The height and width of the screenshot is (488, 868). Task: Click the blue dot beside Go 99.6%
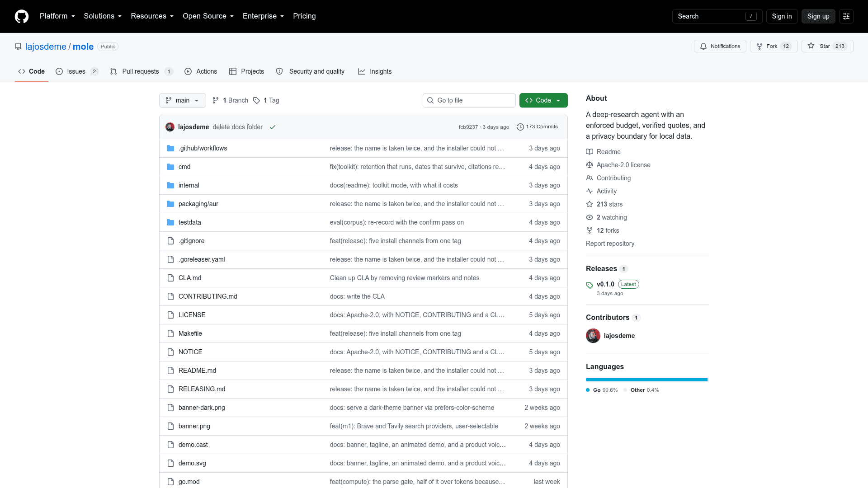pyautogui.click(x=588, y=390)
